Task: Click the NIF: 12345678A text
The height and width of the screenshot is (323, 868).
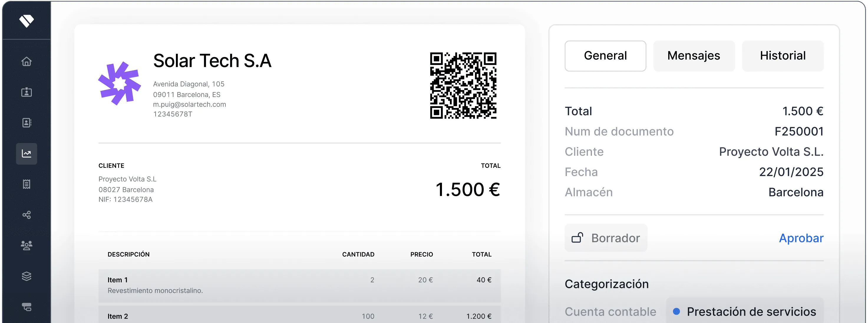Action: [125, 199]
